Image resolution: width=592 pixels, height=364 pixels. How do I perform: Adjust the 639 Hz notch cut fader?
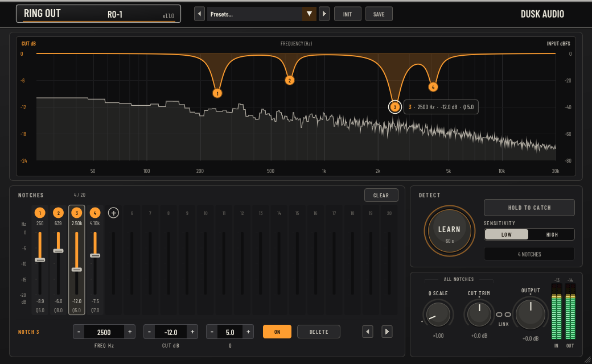point(58,251)
